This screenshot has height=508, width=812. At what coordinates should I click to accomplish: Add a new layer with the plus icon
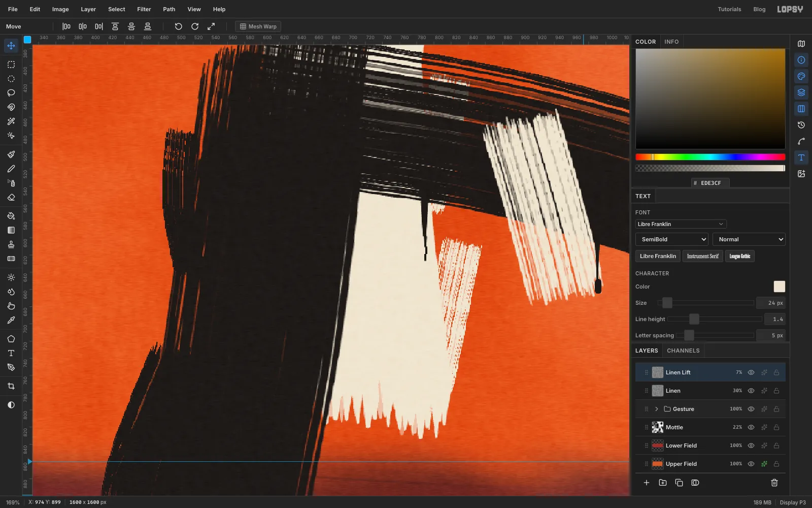[x=647, y=483]
